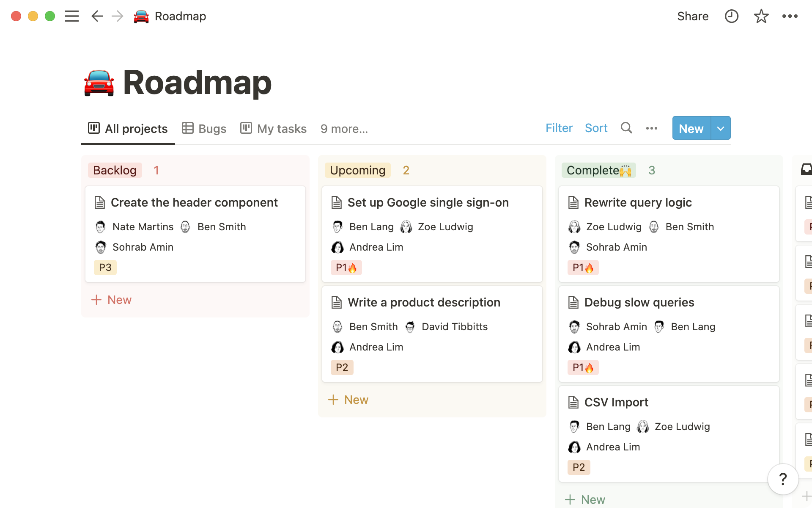The height and width of the screenshot is (508, 812).
Task: Switch to My tasks tab
Action: pos(282,128)
